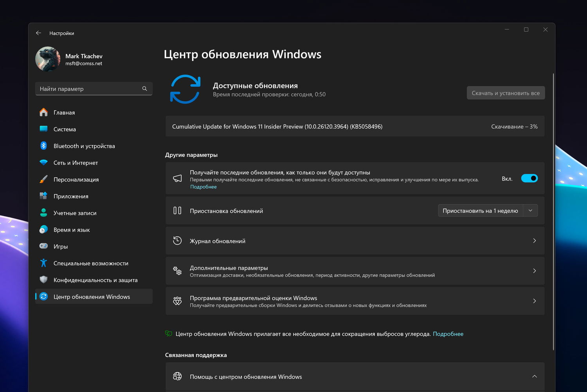587x392 pixels.
Task: Collapse Помощь с центром обновления Windows section
Action: 534,376
